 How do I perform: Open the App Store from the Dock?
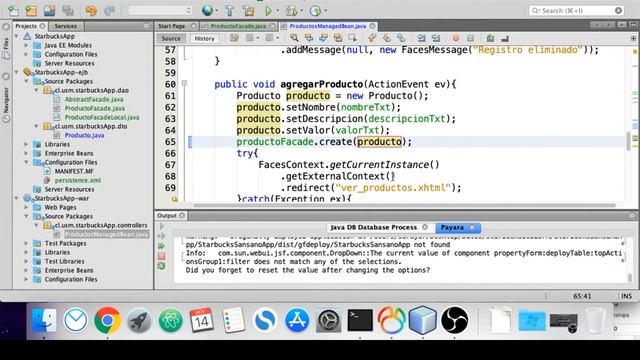297,320
